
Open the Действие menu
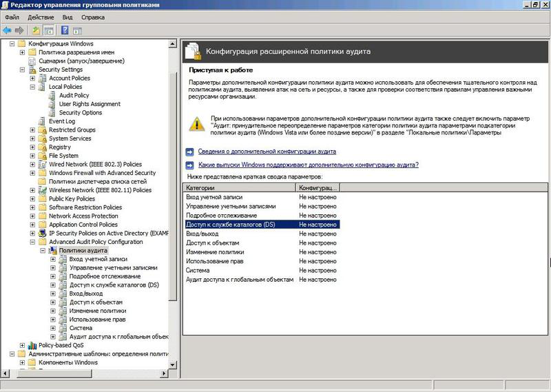pos(41,17)
